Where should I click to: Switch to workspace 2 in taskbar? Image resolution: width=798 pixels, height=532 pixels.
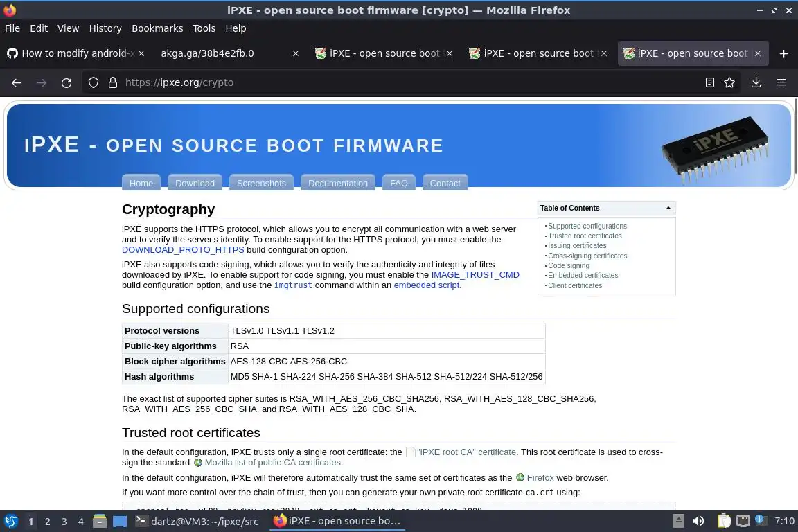click(x=47, y=522)
